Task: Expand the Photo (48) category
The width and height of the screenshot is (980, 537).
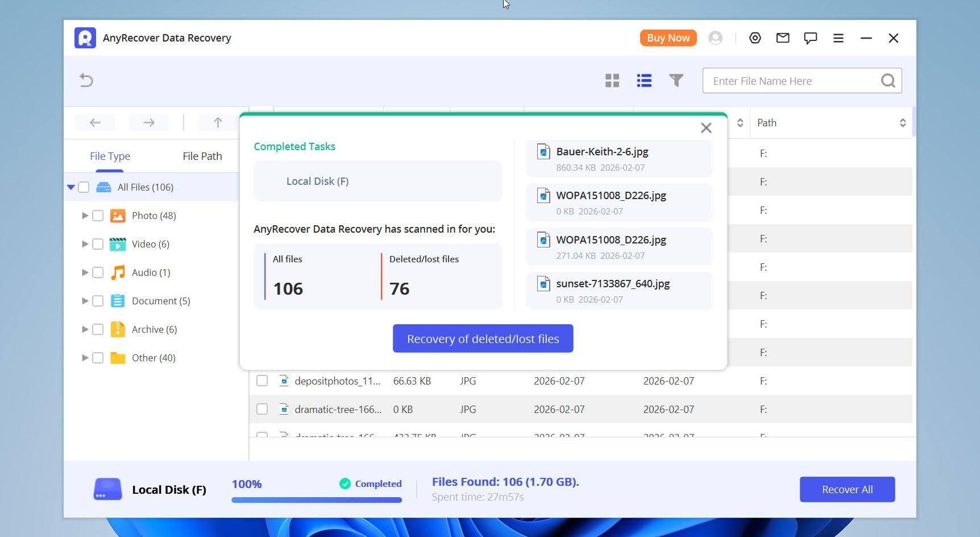Action: 85,216
